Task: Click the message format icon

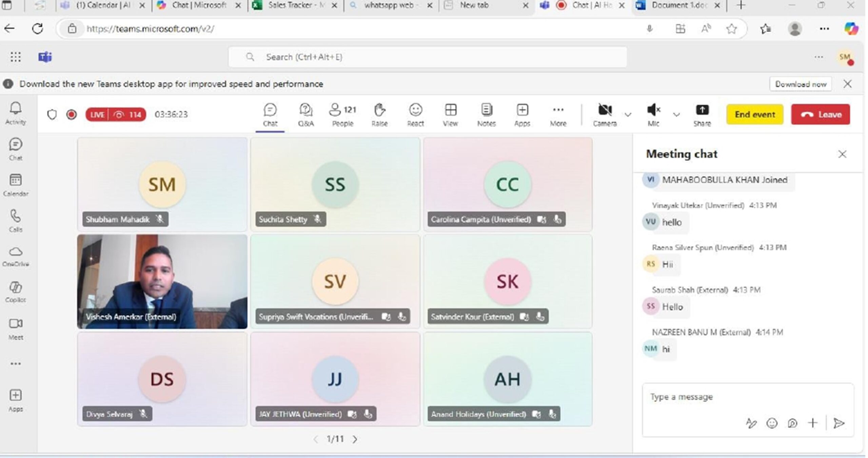Action: click(x=751, y=423)
